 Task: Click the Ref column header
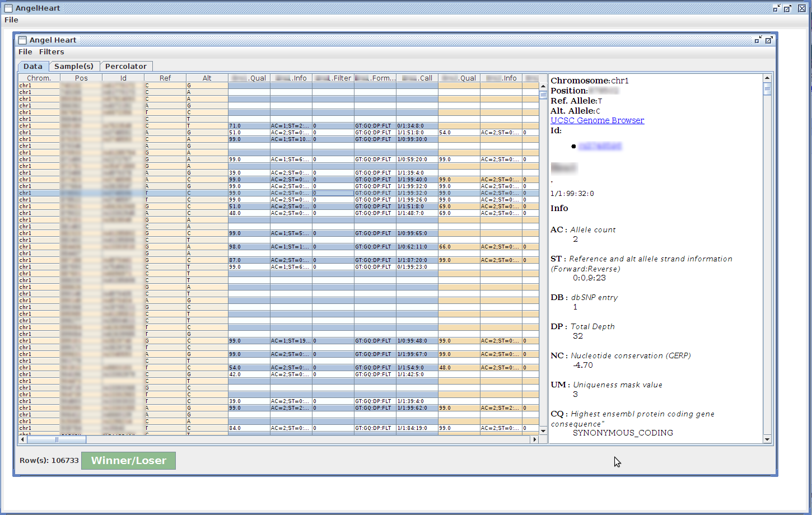pyautogui.click(x=165, y=78)
